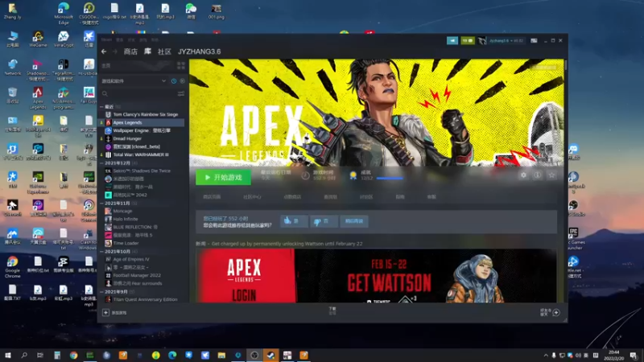Open the Steam menu in the title bar
The image size is (644, 362).
106,39
